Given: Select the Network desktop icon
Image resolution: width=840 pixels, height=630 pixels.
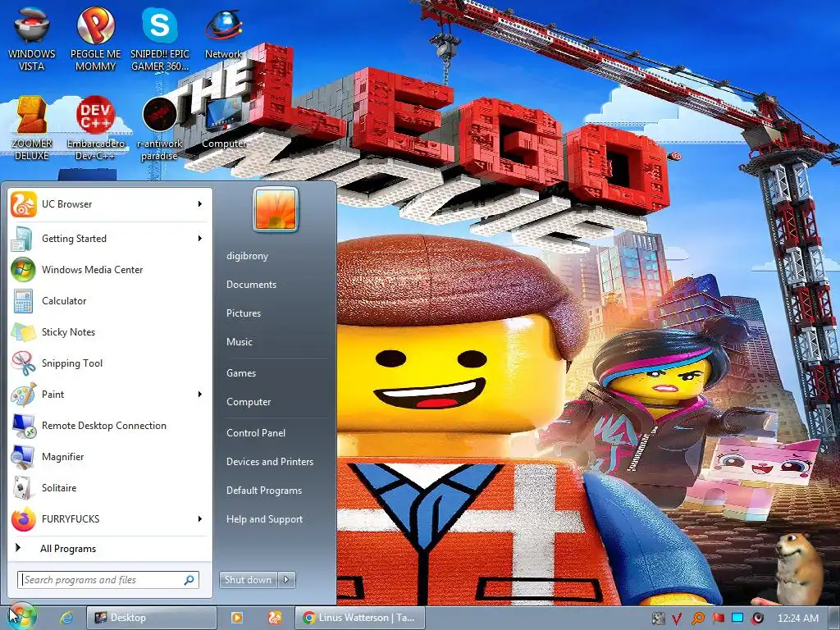Looking at the screenshot, I should coord(223,33).
